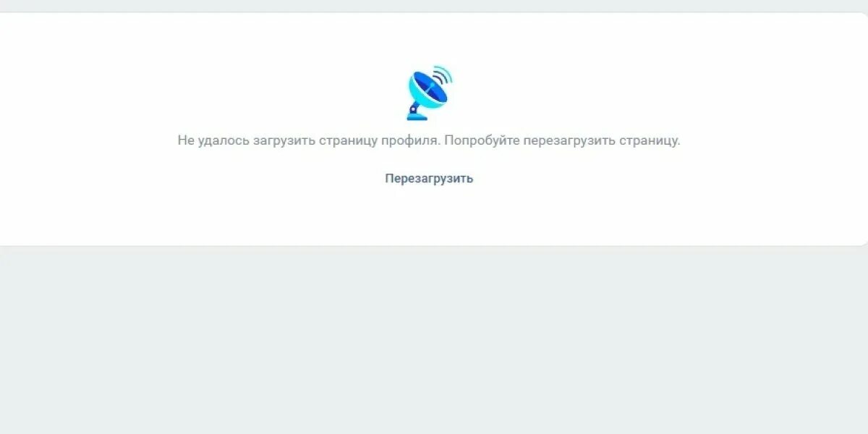Screen dimensions: 868x434
Task: Click the word 'страницу' before 'профиля'
Action: click(348, 140)
